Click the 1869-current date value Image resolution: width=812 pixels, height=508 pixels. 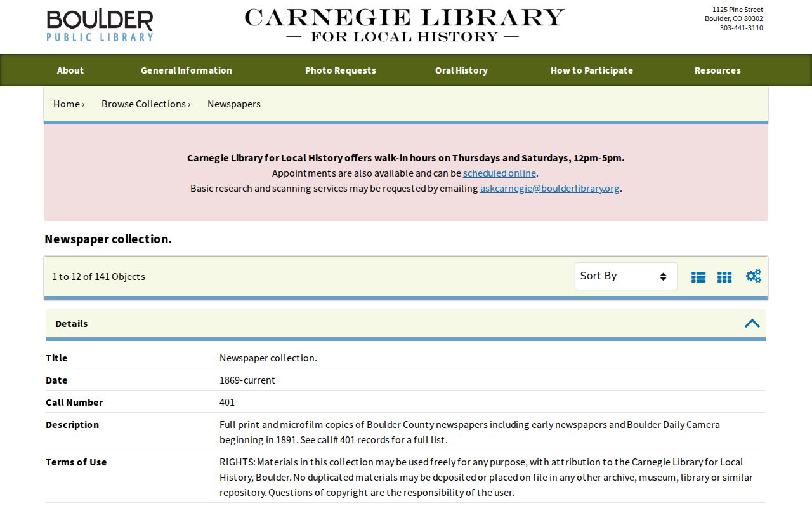tap(247, 380)
